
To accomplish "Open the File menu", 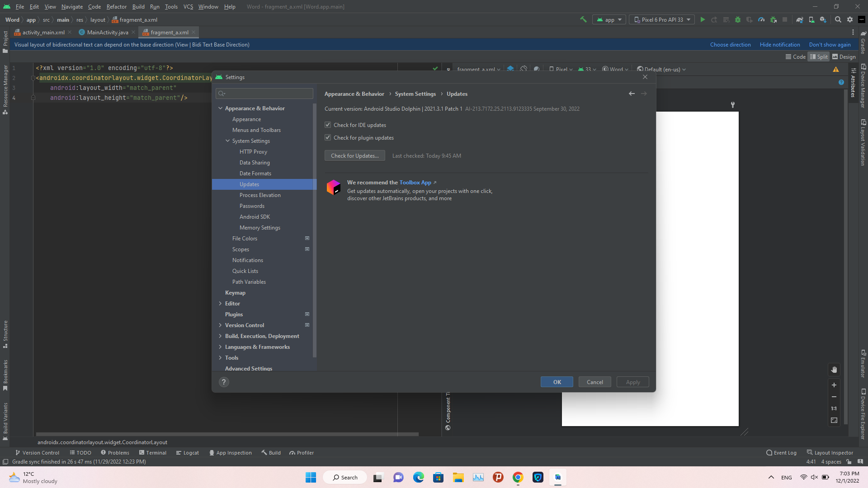I will (20, 7).
